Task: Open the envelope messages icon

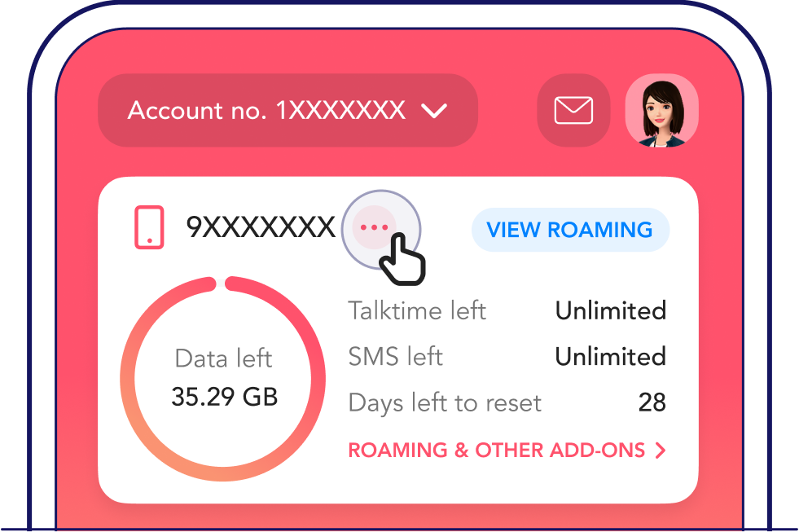Action: (573, 111)
